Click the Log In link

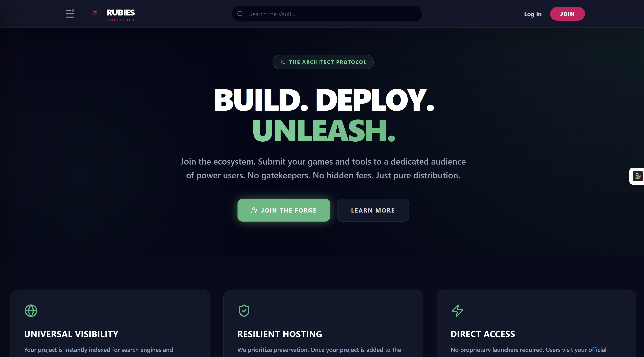tap(533, 14)
